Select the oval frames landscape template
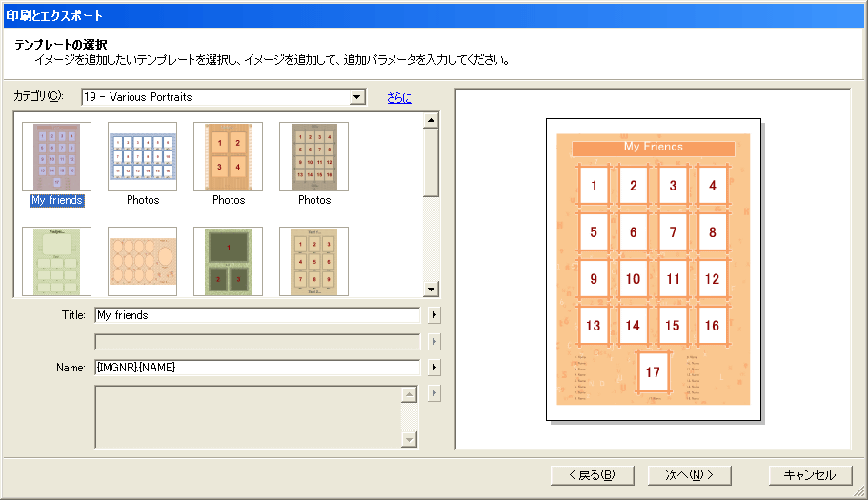Screen dimensions: 868x500 142,261
